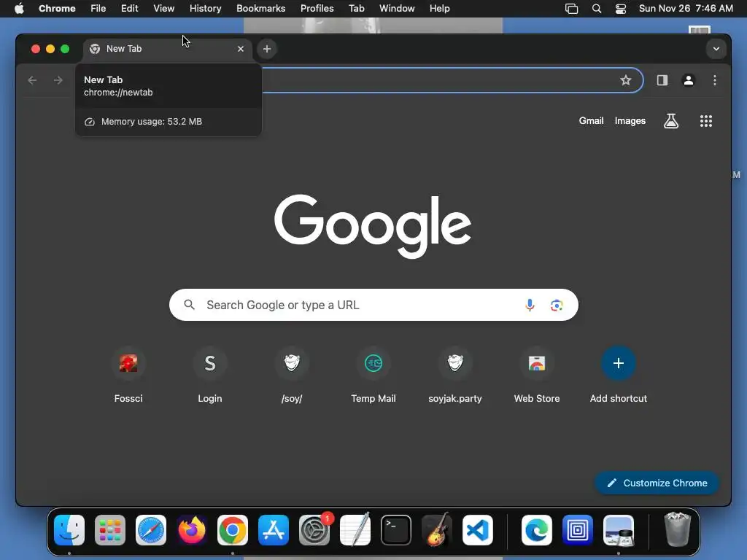Open the Google apps grid
Screen dimensions: 747x560
coord(706,121)
